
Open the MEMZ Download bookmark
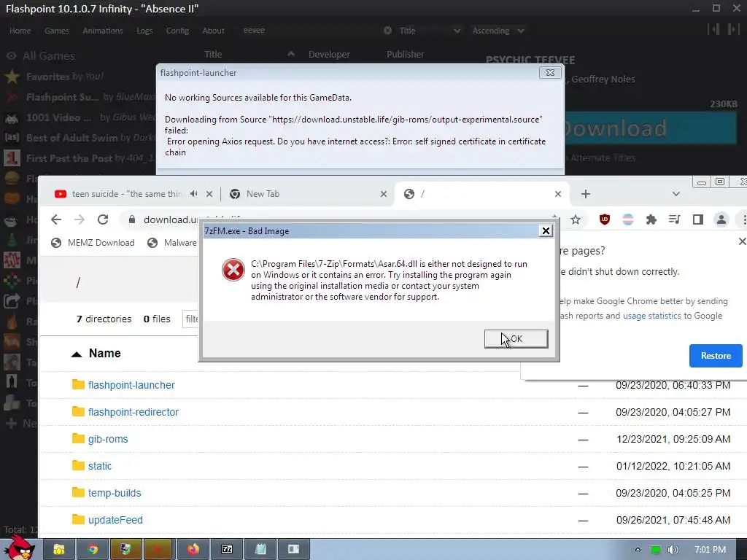coord(93,243)
